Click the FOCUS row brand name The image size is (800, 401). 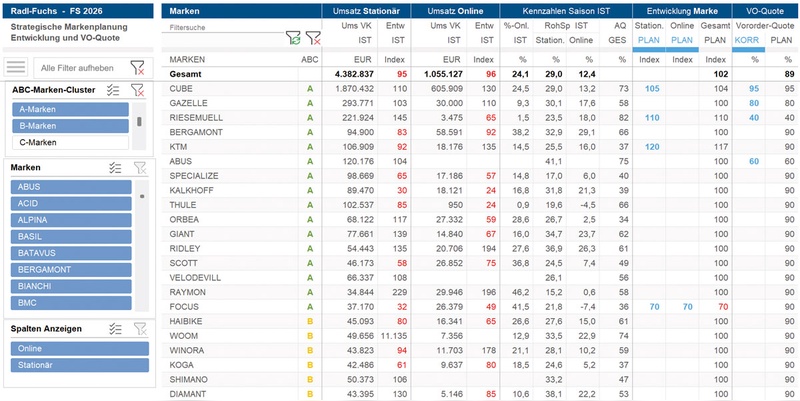click(x=184, y=307)
